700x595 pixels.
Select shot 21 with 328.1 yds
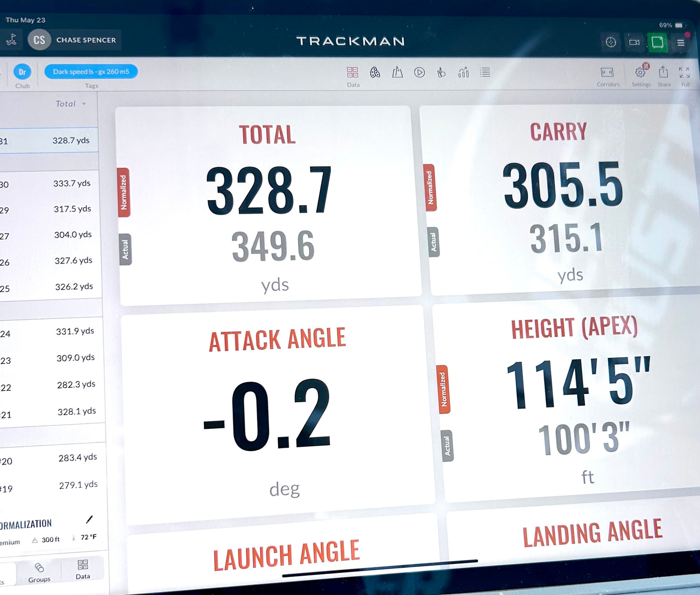53,412
